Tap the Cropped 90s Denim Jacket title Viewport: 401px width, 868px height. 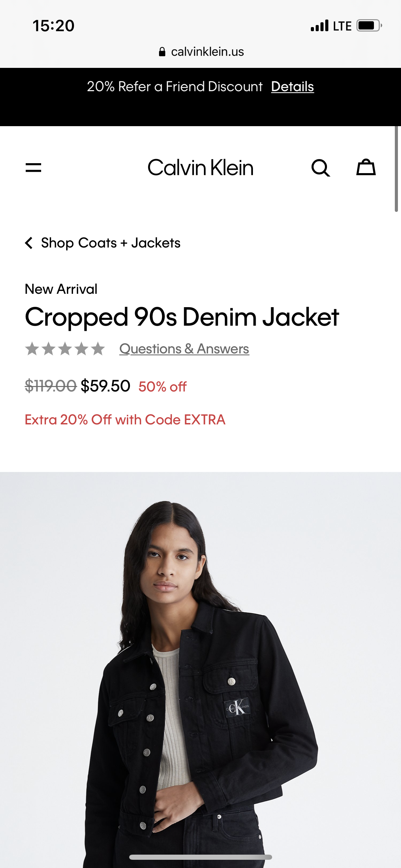(x=182, y=317)
